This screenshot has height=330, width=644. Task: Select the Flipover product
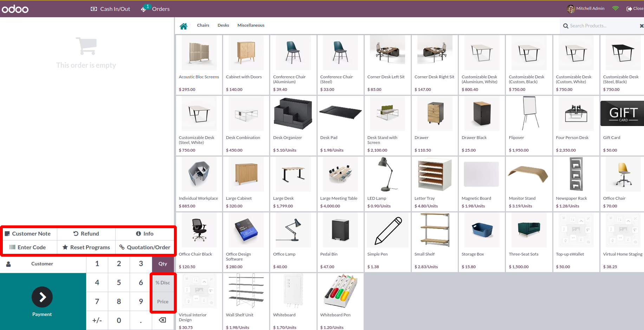pos(529,126)
